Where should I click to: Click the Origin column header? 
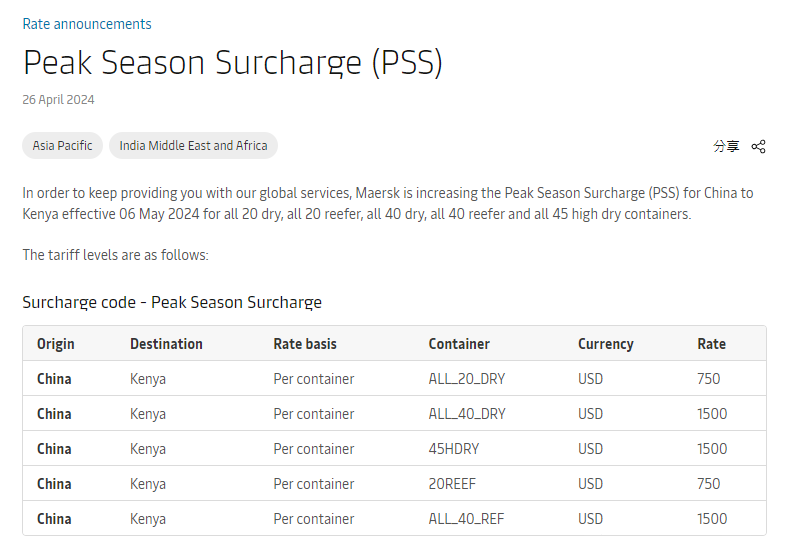tap(56, 344)
